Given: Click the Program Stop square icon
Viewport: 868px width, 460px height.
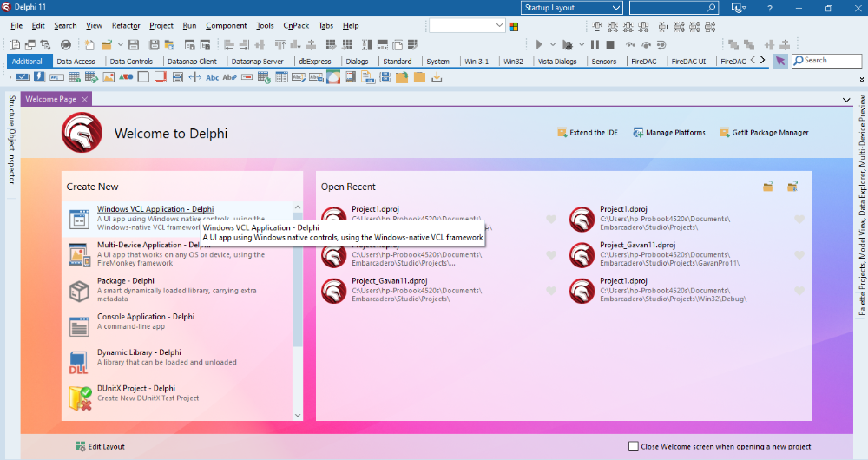Looking at the screenshot, I should click(x=610, y=44).
